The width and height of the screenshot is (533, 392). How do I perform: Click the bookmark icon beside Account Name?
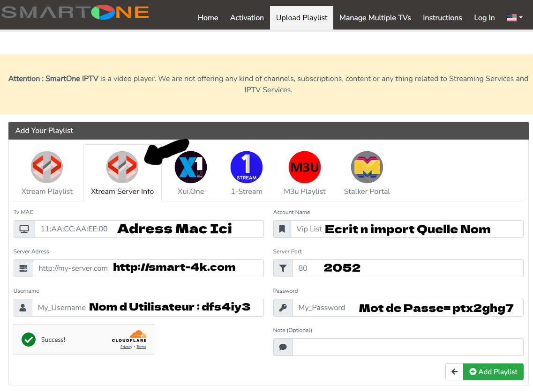(282, 229)
